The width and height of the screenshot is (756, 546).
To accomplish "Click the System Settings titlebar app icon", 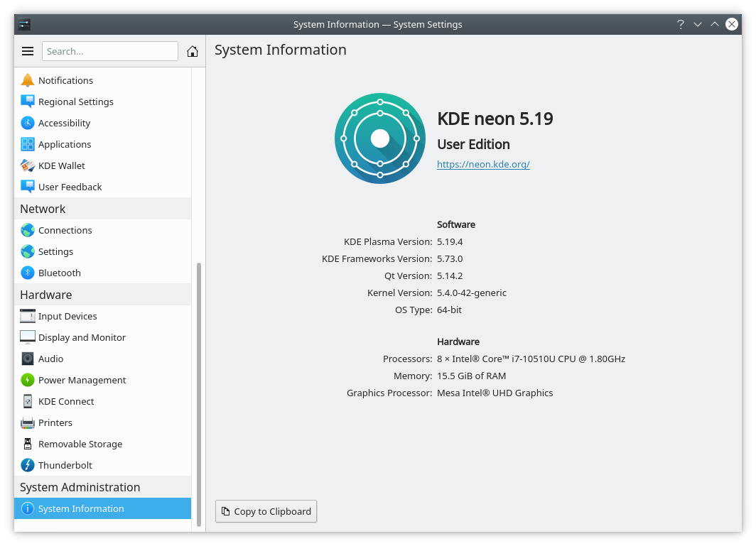I will coord(25,24).
